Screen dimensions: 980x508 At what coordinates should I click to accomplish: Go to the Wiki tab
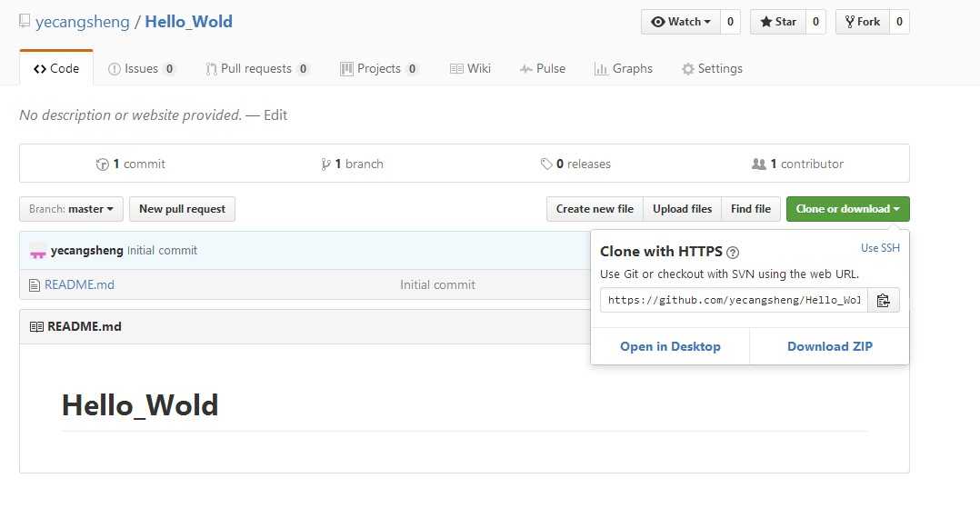point(471,69)
